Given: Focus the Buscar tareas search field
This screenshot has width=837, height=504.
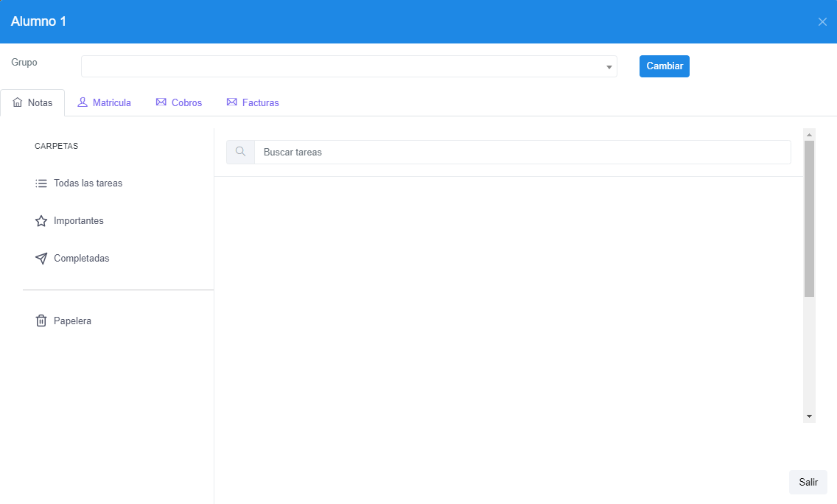Looking at the screenshot, I should click(522, 153).
